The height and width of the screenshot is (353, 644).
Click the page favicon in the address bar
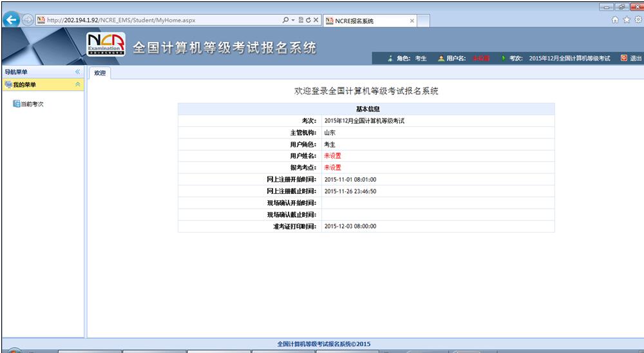[x=41, y=20]
